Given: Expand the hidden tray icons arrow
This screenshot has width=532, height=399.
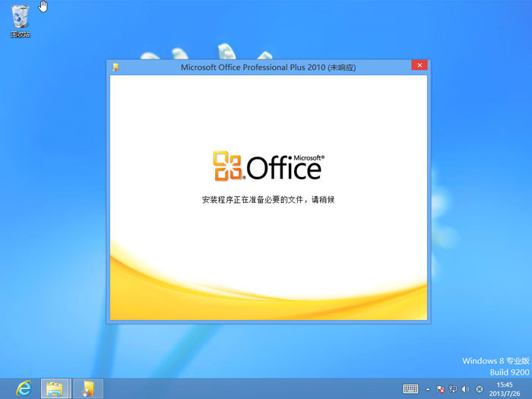Looking at the screenshot, I should click(x=427, y=389).
